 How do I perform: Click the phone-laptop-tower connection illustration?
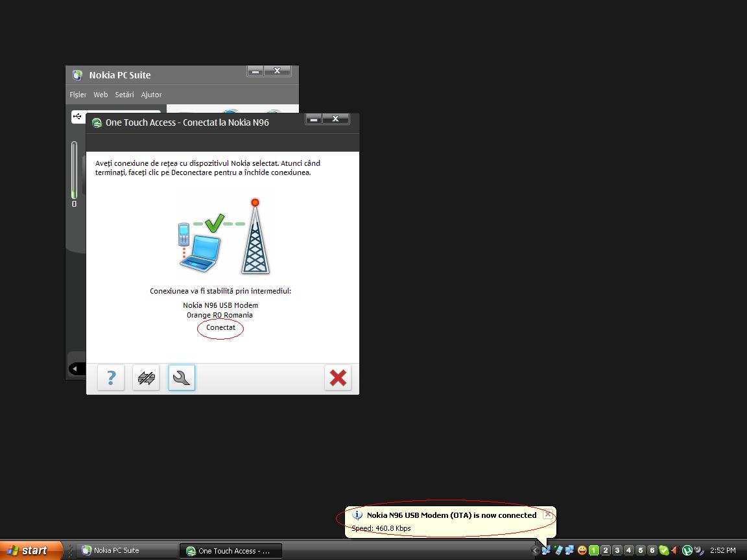pos(224,237)
